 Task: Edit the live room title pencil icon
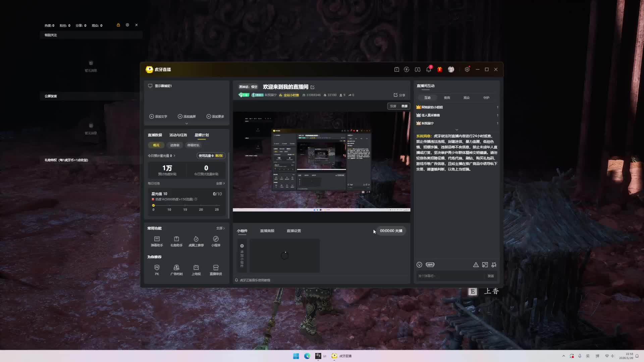[x=313, y=87]
